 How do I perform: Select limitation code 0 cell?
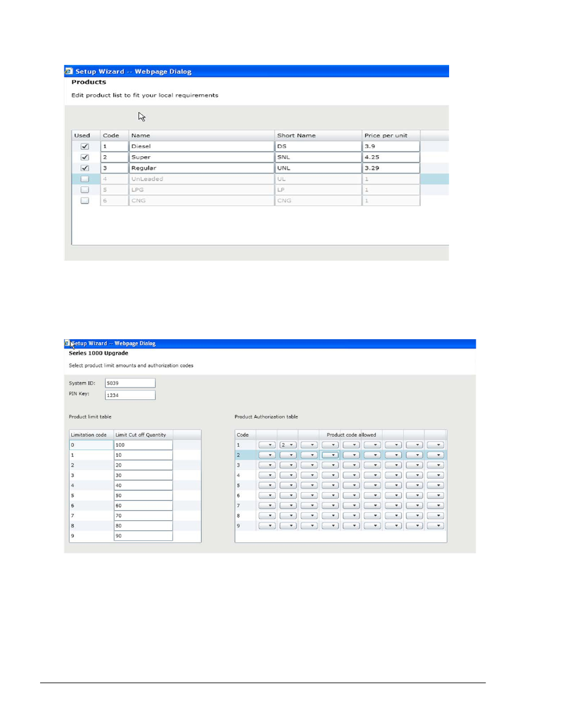[x=91, y=445]
